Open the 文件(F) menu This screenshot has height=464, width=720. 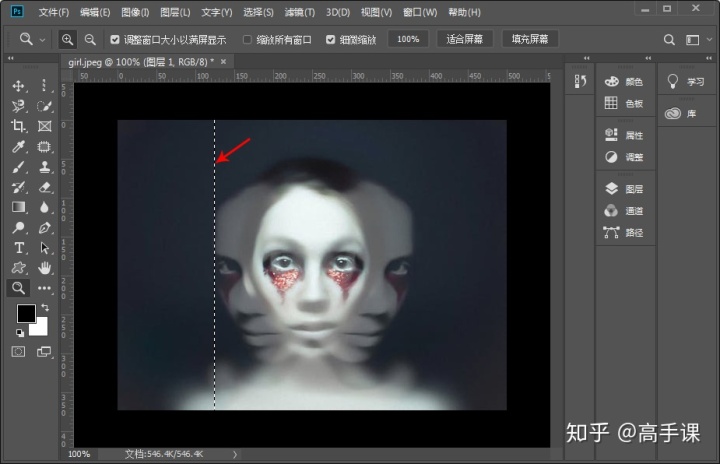pos(54,12)
